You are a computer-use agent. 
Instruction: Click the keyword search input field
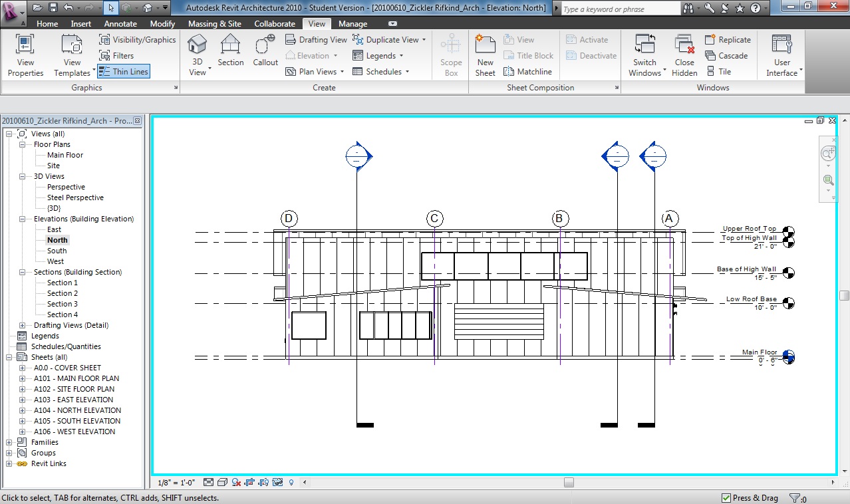[619, 9]
